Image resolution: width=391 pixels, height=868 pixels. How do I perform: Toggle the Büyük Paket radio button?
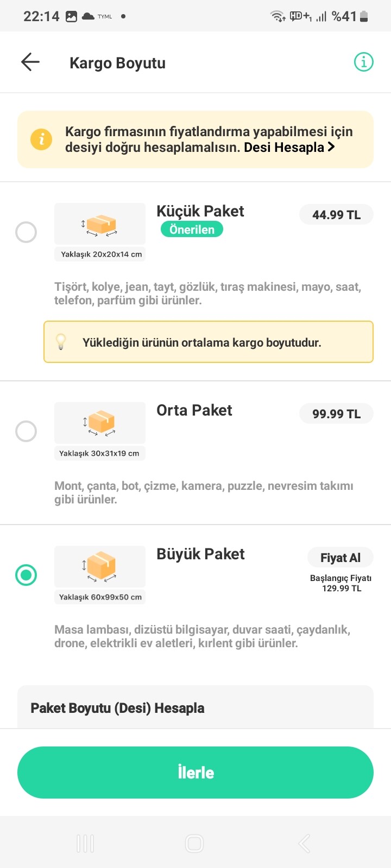coord(26,575)
